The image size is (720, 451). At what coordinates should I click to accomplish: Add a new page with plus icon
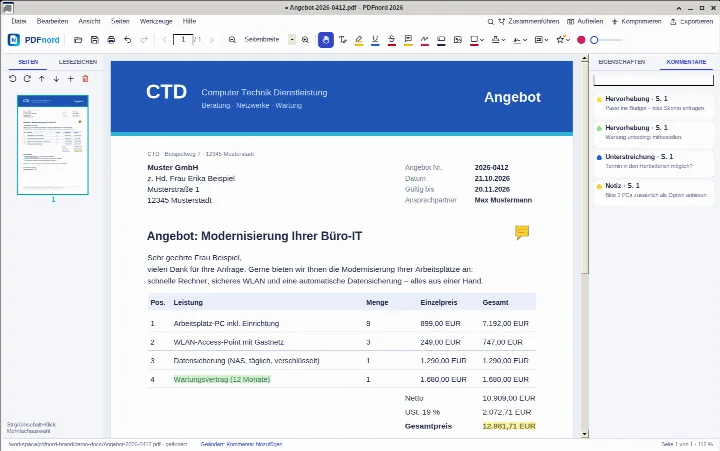[71, 79]
